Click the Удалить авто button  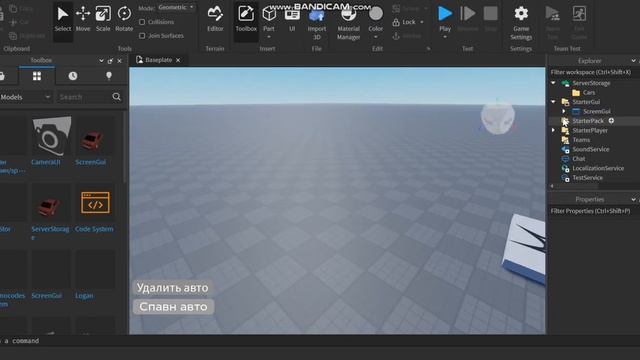pos(172,288)
